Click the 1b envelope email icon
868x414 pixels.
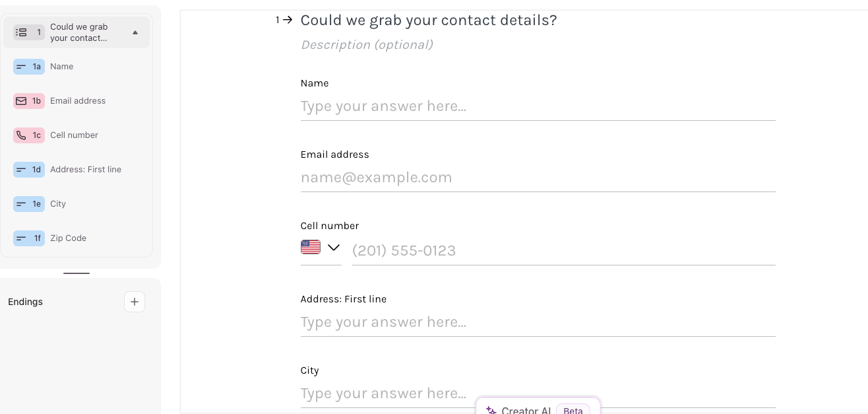(21, 101)
